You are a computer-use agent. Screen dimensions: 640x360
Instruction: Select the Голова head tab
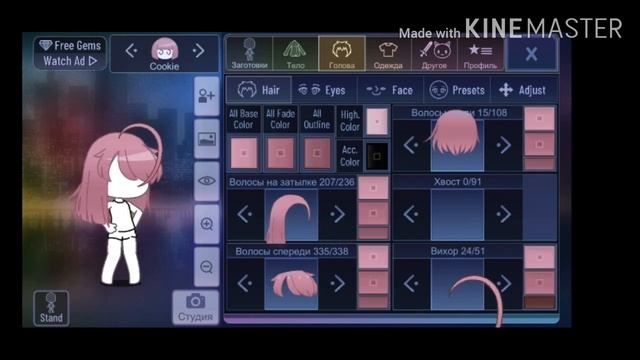[342, 53]
